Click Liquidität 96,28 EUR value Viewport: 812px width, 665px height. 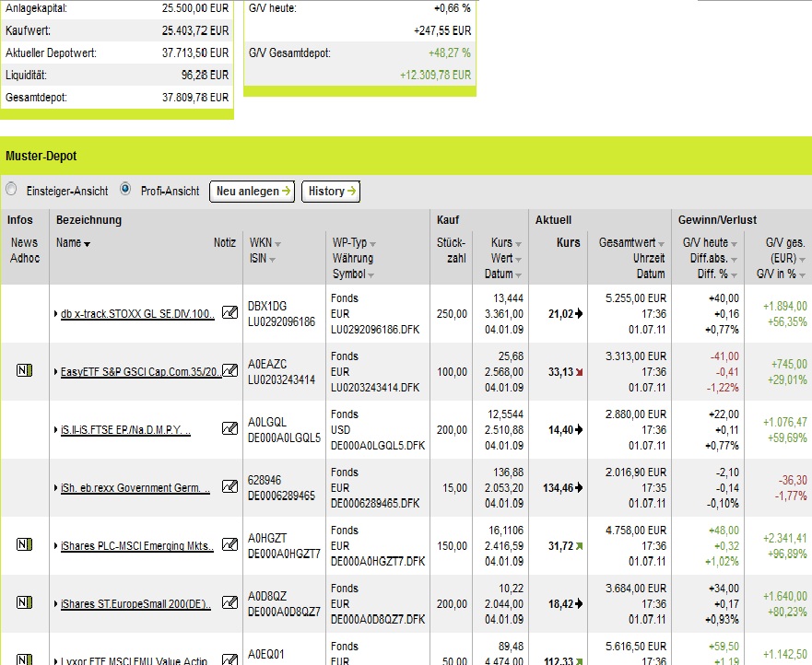point(205,75)
